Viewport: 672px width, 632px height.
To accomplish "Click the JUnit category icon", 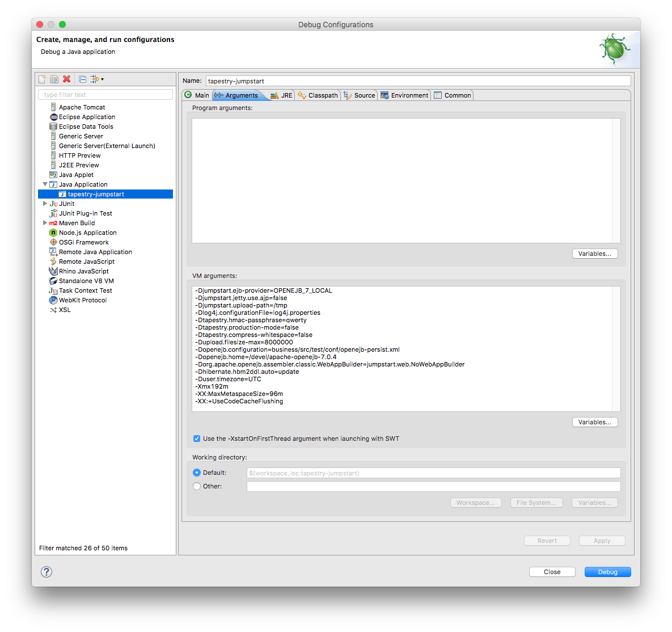I will [53, 204].
